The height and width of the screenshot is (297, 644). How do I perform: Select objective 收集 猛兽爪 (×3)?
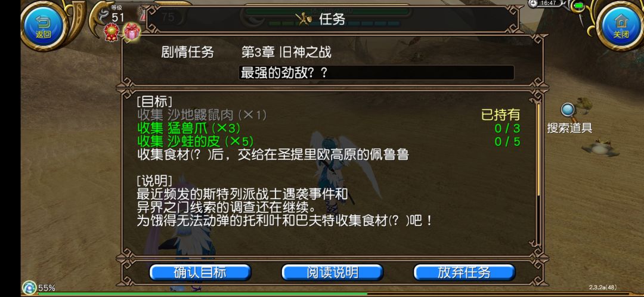[188, 128]
